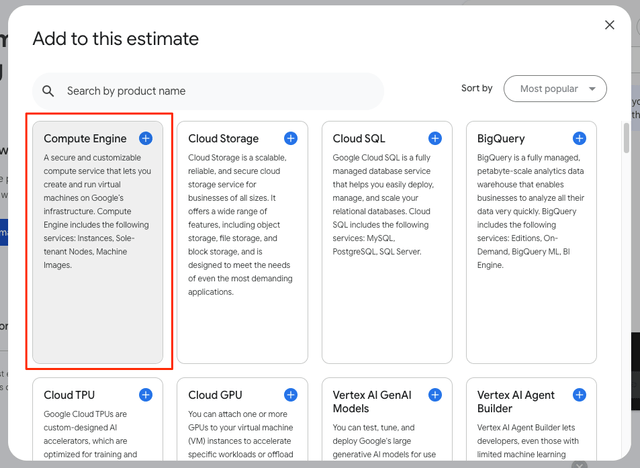Viewport: 640px width, 468px height.
Task: Open the Sort by Most popular dropdown
Action: click(x=555, y=89)
